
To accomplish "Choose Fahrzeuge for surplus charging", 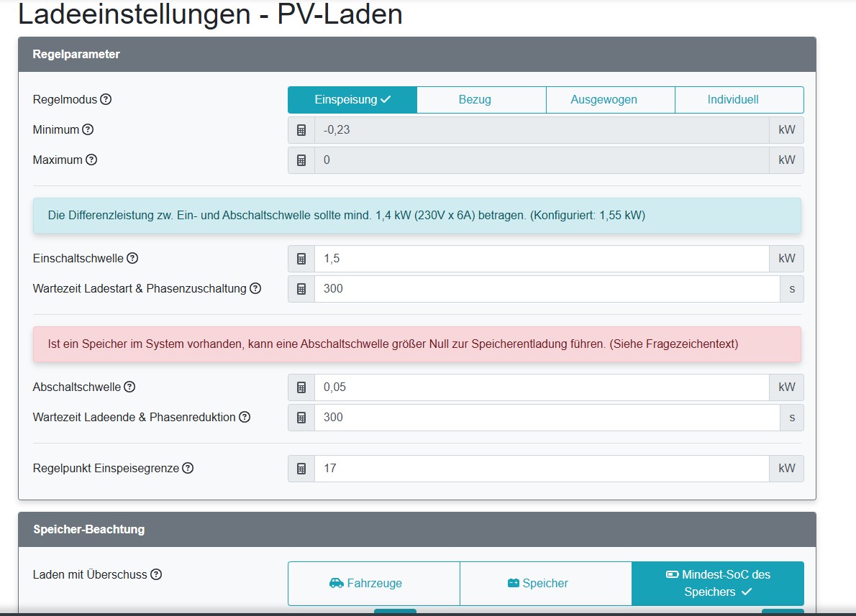I will pyautogui.click(x=373, y=583).
